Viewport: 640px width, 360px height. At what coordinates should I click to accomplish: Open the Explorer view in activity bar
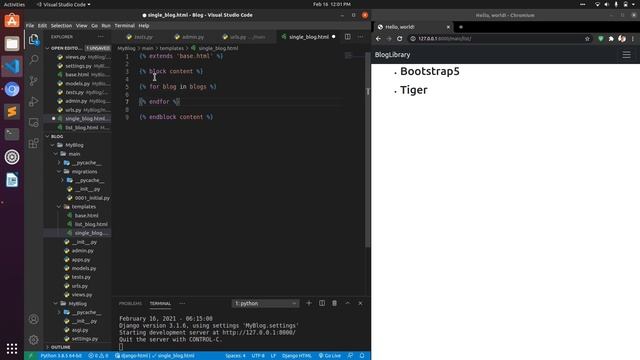click(33, 39)
